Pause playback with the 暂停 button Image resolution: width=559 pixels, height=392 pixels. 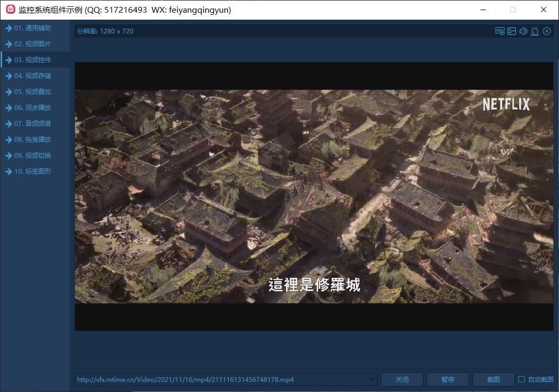coord(447,379)
